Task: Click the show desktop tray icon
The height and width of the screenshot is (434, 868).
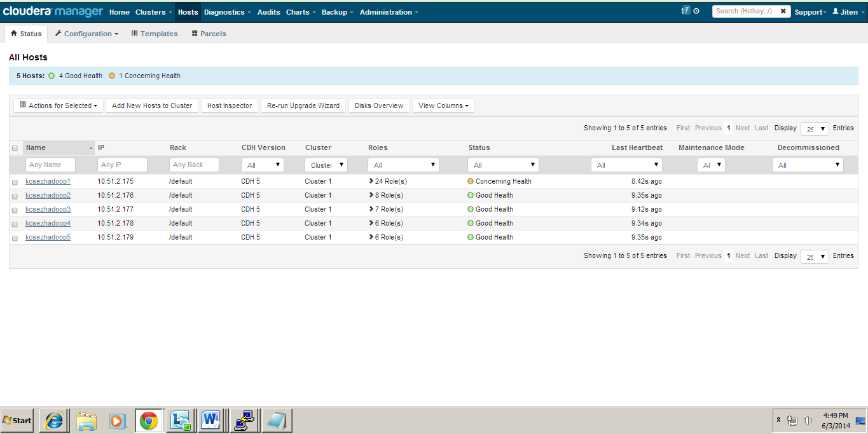Action: 860,421
